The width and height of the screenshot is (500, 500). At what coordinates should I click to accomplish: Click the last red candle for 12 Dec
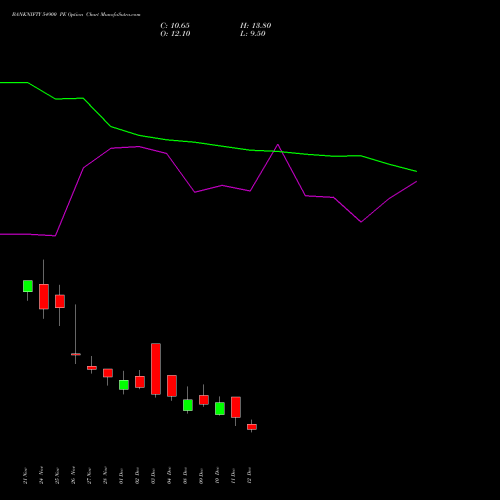pyautogui.click(x=252, y=427)
